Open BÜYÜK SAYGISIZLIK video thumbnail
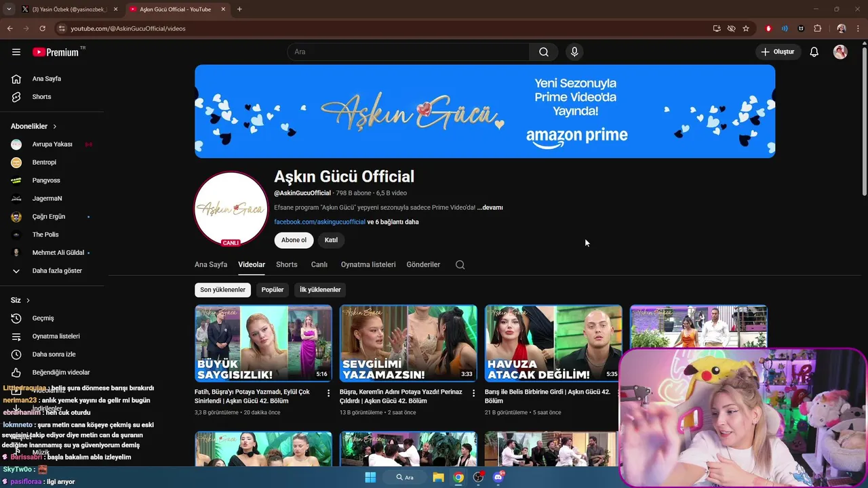Image resolution: width=868 pixels, height=488 pixels. pyautogui.click(x=263, y=344)
